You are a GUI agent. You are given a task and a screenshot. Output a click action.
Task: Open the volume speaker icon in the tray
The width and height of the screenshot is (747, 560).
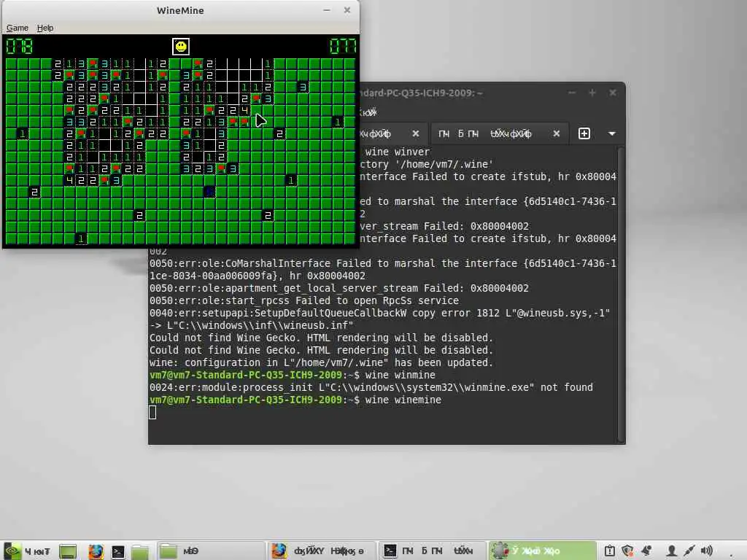[706, 551]
